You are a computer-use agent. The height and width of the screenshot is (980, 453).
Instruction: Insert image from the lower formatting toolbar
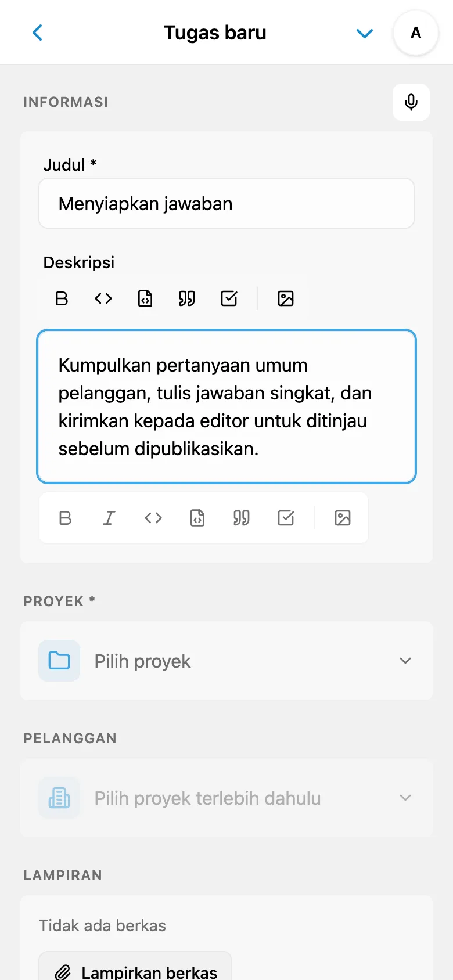click(x=343, y=518)
